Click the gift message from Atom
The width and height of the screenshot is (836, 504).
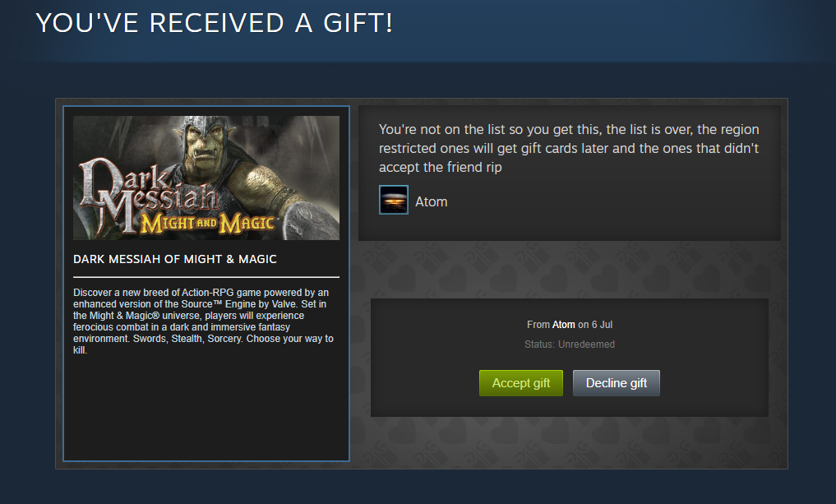(569, 148)
